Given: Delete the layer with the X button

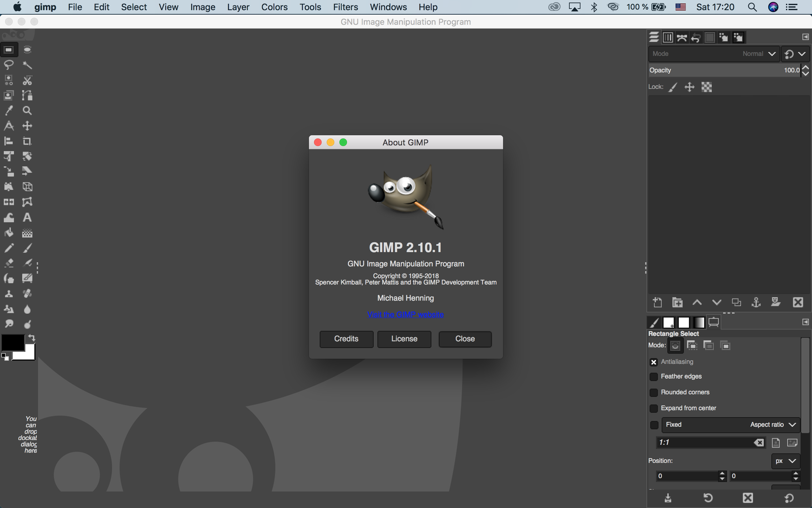Looking at the screenshot, I should [x=798, y=302].
